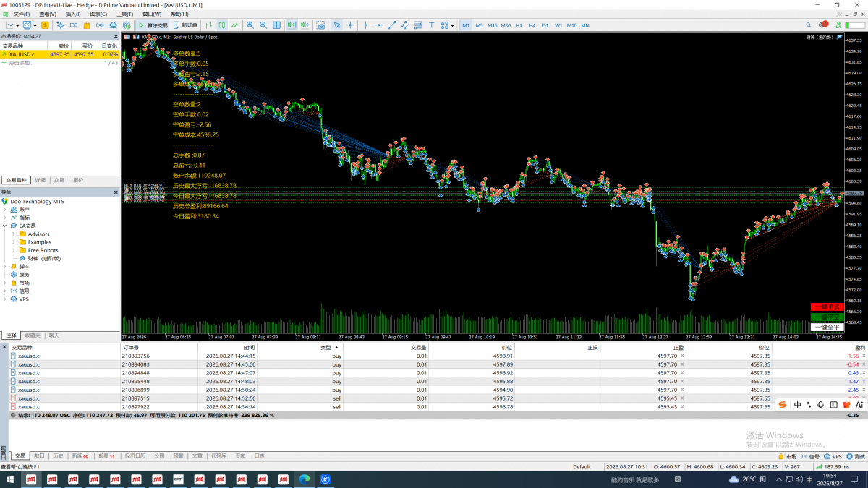Expand the Free Robots folder
The width and height of the screenshot is (868, 488).
point(14,250)
